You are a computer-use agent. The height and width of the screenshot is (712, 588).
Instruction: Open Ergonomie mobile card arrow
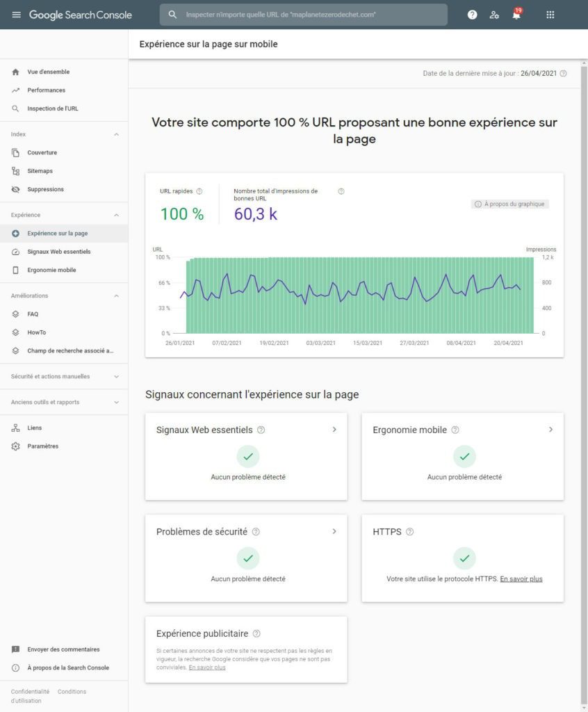tap(550, 430)
